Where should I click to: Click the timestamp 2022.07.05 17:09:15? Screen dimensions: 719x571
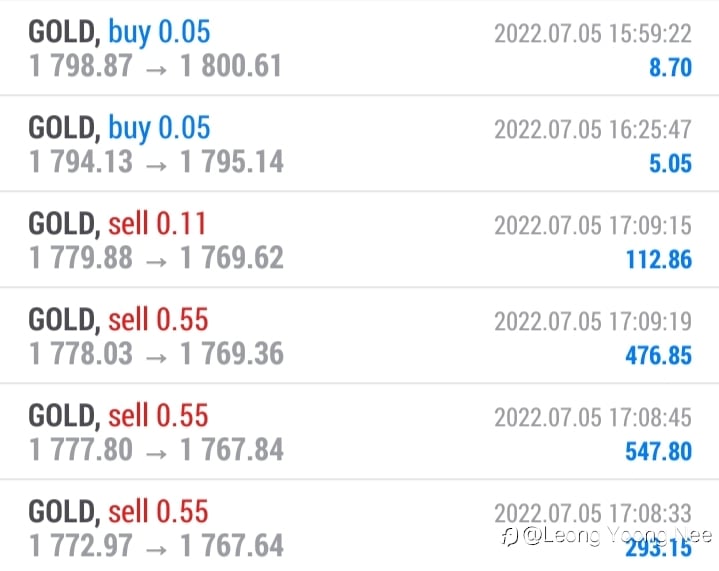[593, 226]
